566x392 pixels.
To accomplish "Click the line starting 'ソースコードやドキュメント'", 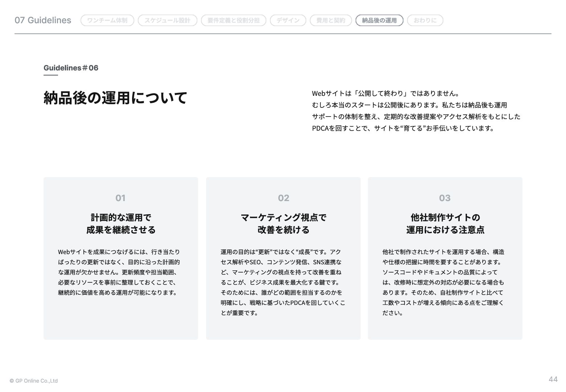I will click(x=440, y=272).
